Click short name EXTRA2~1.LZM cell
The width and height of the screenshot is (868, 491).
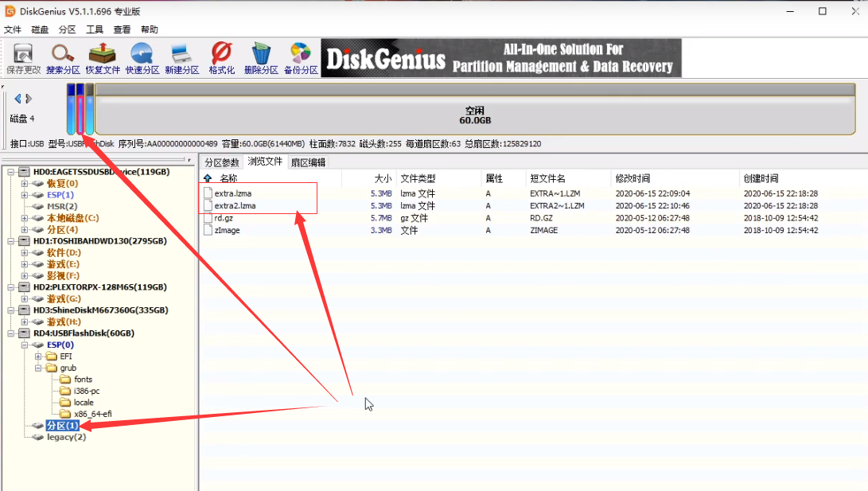coord(557,205)
